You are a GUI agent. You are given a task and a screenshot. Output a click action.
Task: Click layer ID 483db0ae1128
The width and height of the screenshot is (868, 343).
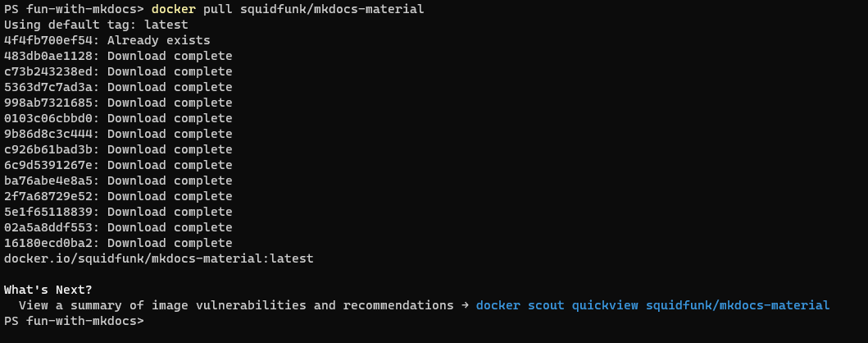click(x=51, y=56)
